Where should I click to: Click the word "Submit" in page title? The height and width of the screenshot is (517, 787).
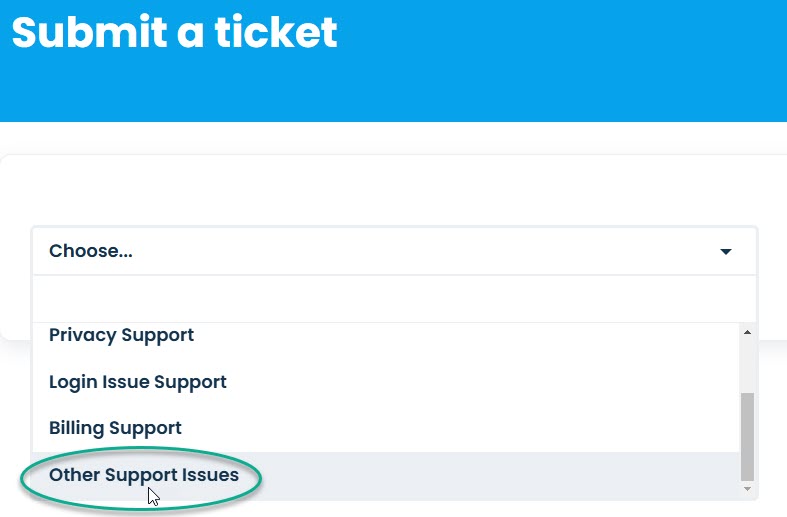[x=89, y=32]
